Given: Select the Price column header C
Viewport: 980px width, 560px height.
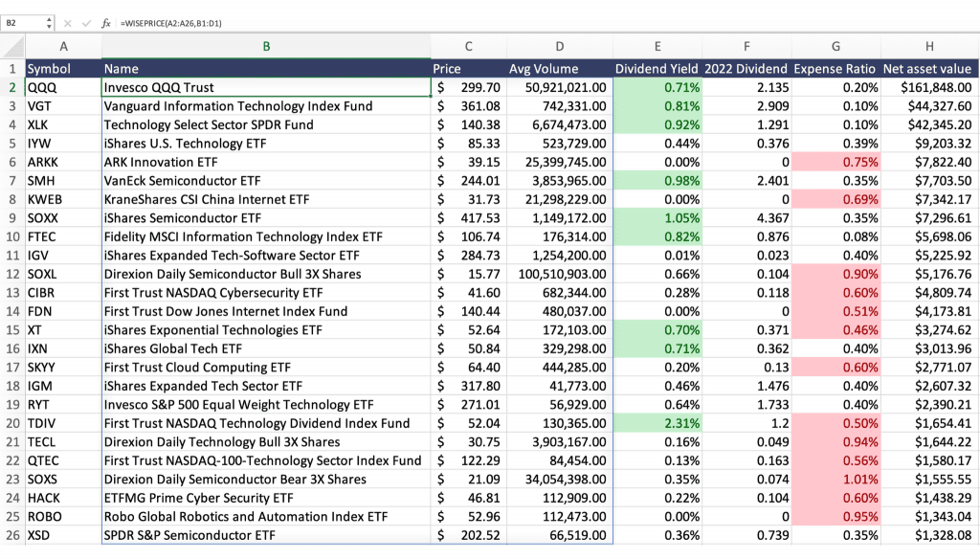Looking at the screenshot, I should 468,46.
